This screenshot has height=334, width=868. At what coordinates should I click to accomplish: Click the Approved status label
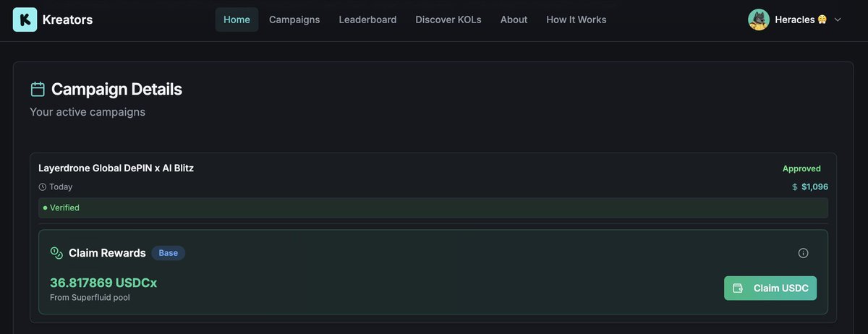801,168
